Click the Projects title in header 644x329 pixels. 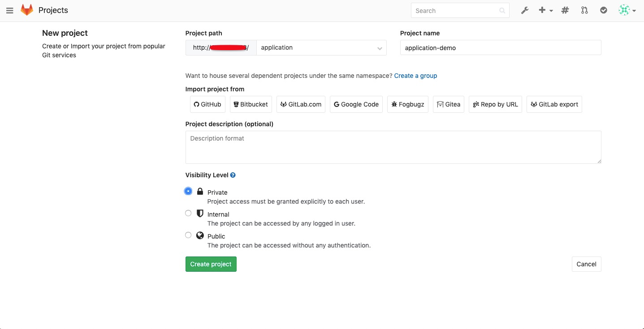tap(53, 10)
